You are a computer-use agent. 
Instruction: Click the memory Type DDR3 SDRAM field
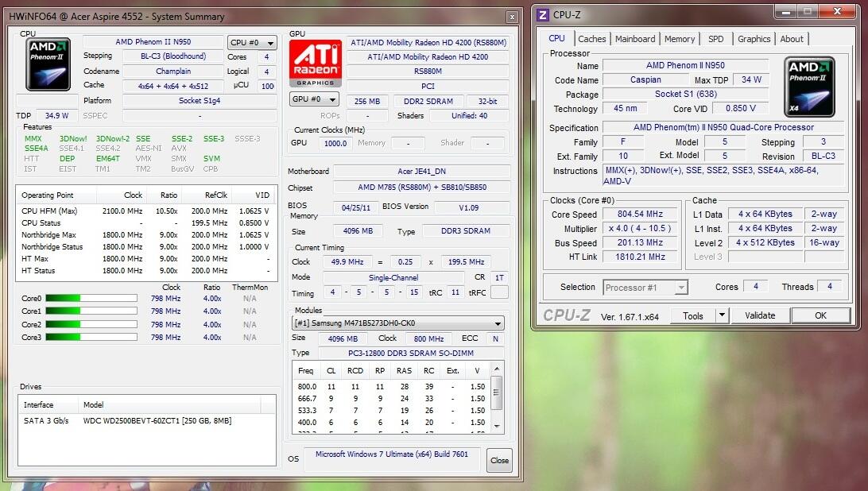pyautogui.click(x=465, y=231)
